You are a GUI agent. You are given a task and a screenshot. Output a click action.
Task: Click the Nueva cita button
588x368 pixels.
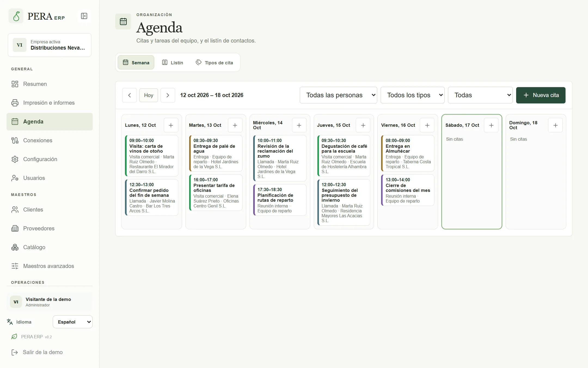[541, 95]
